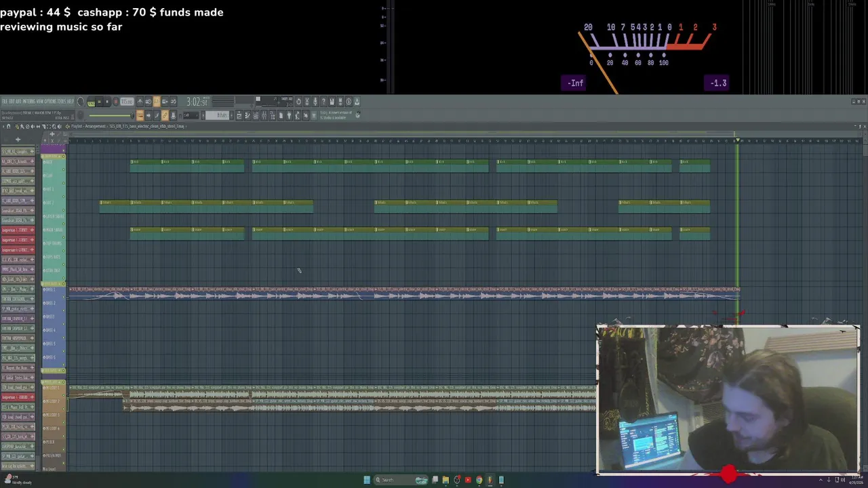Screen dimensions: 868x488
Task: Click the Windows Start button
Action: (367, 480)
